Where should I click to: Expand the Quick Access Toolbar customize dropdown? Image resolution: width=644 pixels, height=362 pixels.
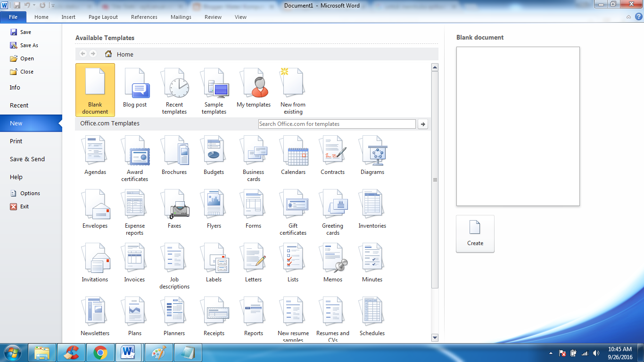coord(52,6)
